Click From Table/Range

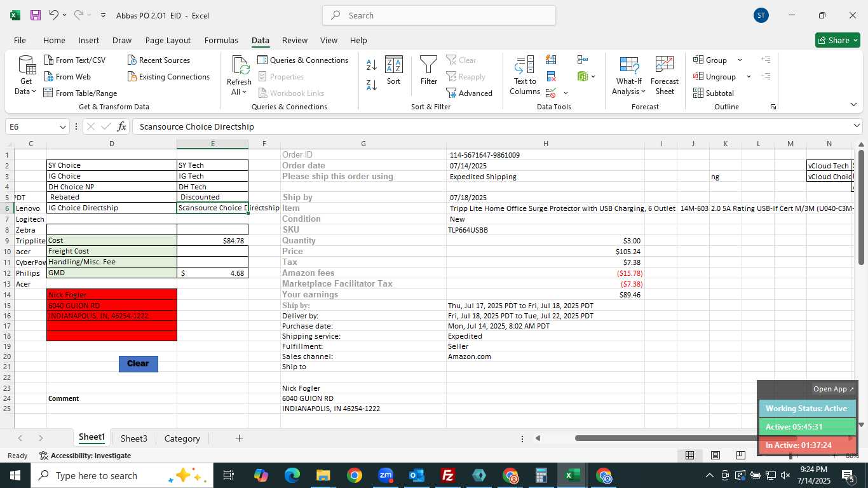(80, 93)
